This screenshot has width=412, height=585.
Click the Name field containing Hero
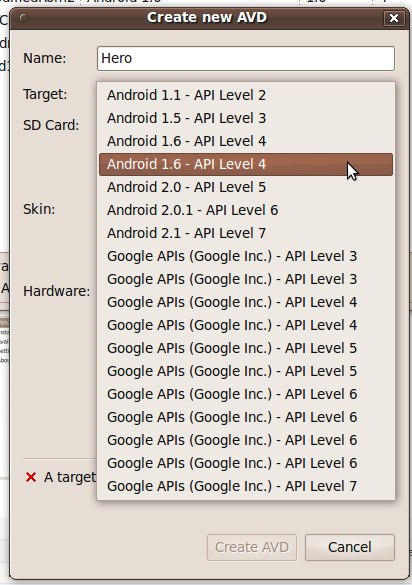tap(246, 59)
